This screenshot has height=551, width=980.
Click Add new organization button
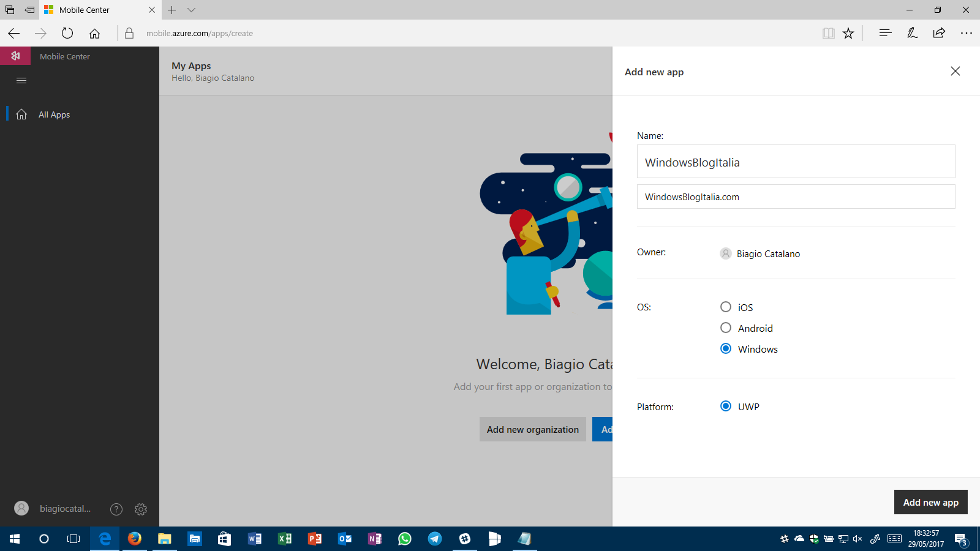tap(532, 429)
